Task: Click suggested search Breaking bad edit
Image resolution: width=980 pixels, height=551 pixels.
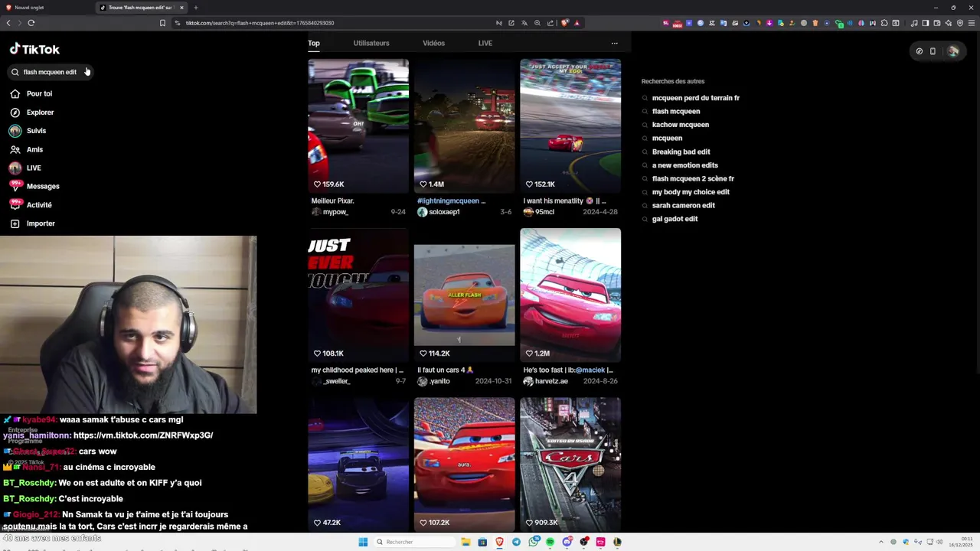Action: [681, 152]
